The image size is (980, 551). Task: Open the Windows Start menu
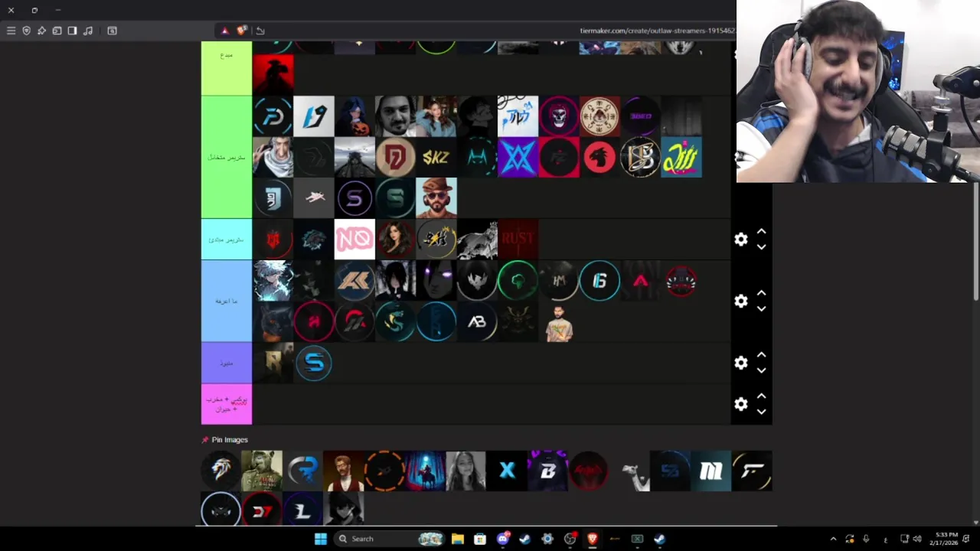coord(321,539)
